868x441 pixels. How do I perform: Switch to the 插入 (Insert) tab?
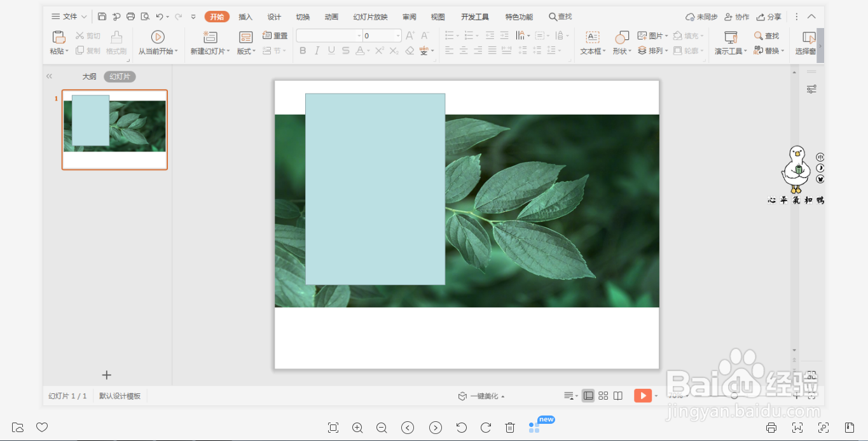click(245, 17)
